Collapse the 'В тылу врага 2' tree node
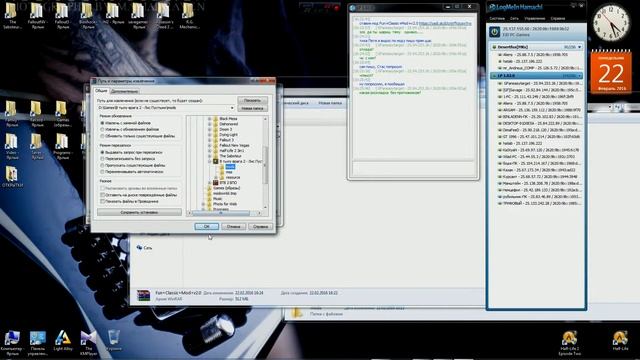The image size is (640, 360). [209, 161]
